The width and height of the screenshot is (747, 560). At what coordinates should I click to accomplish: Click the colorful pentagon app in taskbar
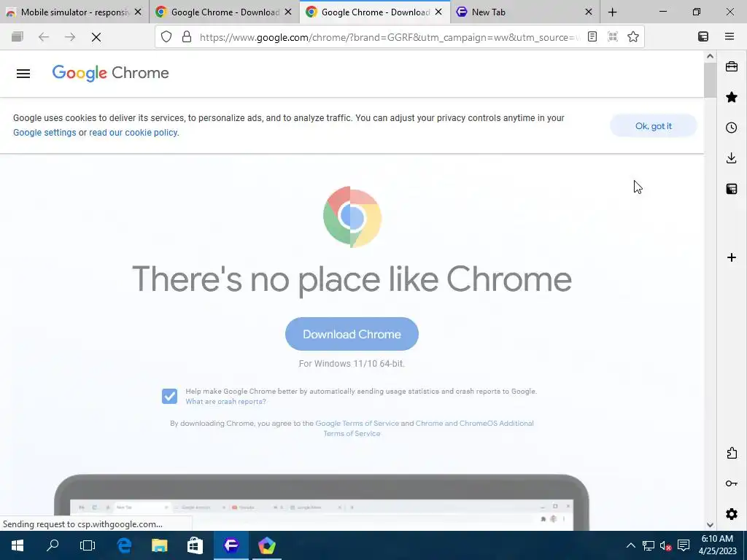267,545
